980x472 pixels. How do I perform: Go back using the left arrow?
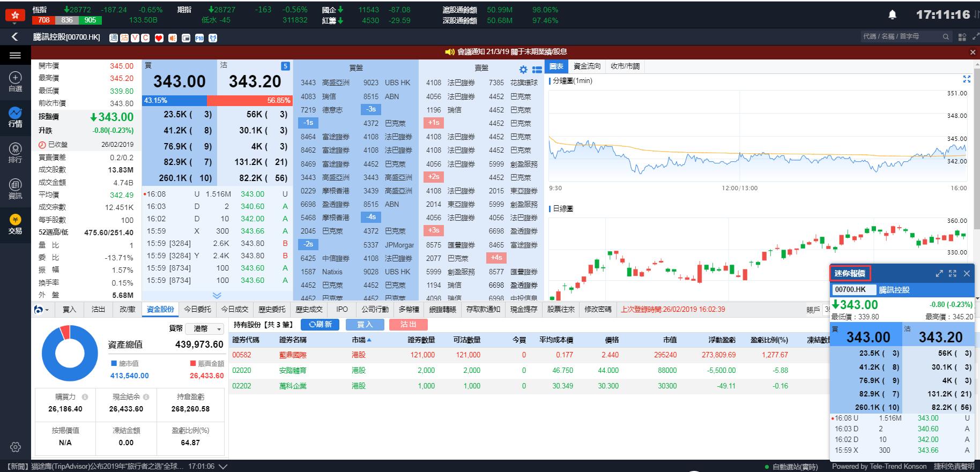tap(14, 36)
